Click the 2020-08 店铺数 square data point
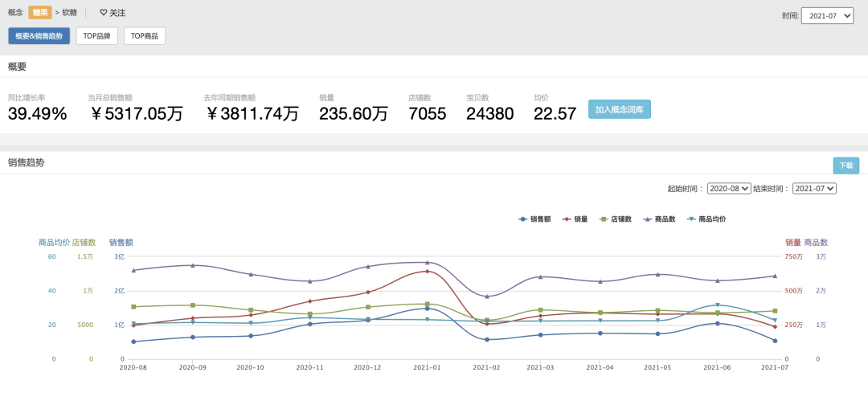Screen dimensions: 868x401 coord(133,307)
